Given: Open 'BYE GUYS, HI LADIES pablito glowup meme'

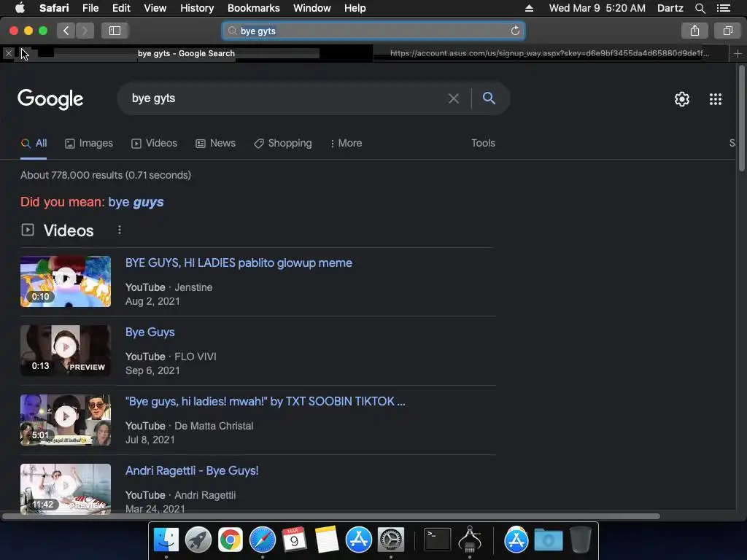Looking at the screenshot, I should (239, 262).
